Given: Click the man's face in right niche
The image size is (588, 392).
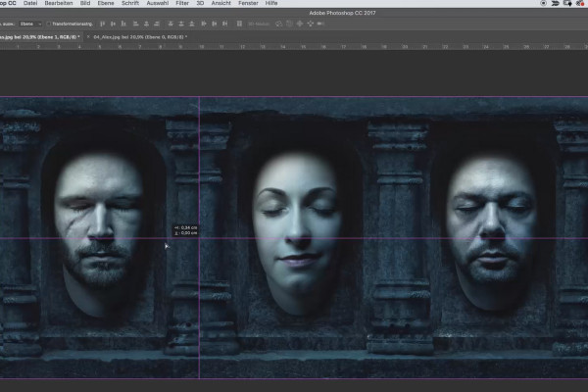Looking at the screenshot, I should (x=492, y=232).
